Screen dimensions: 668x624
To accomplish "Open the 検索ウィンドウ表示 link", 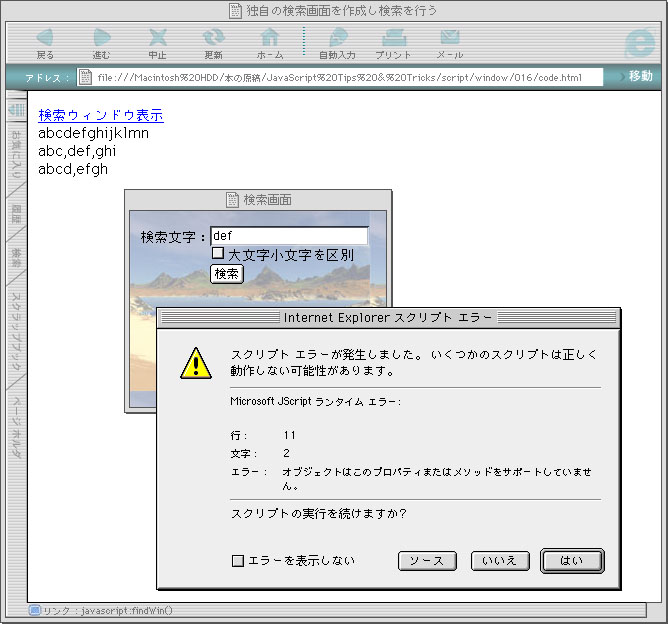I will tap(101, 115).
